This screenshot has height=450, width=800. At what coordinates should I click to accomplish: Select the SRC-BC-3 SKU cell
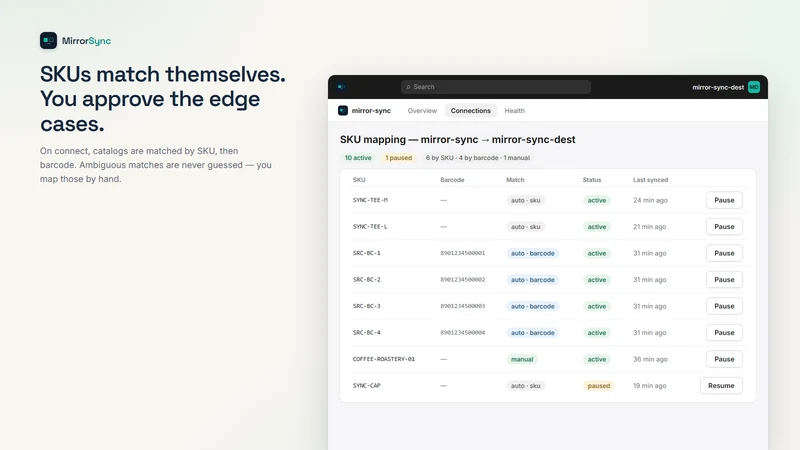tap(366, 307)
